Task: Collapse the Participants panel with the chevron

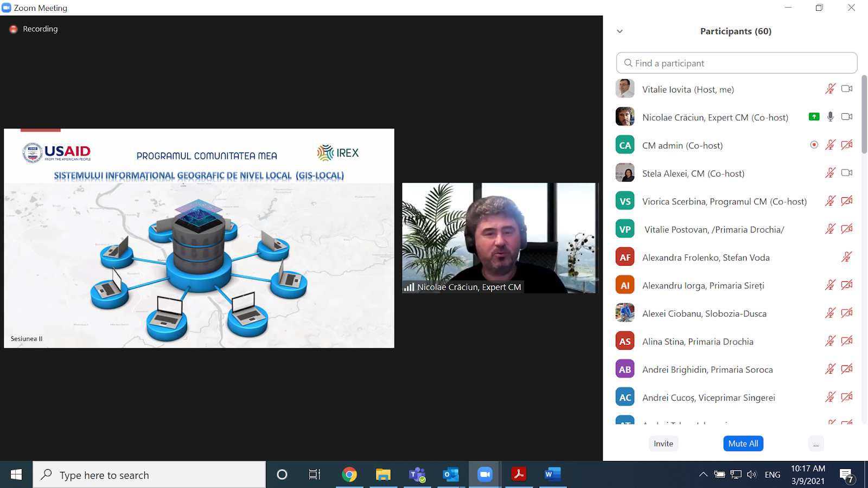Action: 620,31
